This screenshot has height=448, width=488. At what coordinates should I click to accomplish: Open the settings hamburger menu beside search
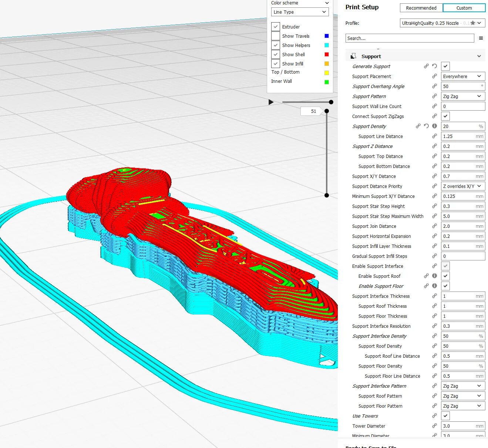481,38
